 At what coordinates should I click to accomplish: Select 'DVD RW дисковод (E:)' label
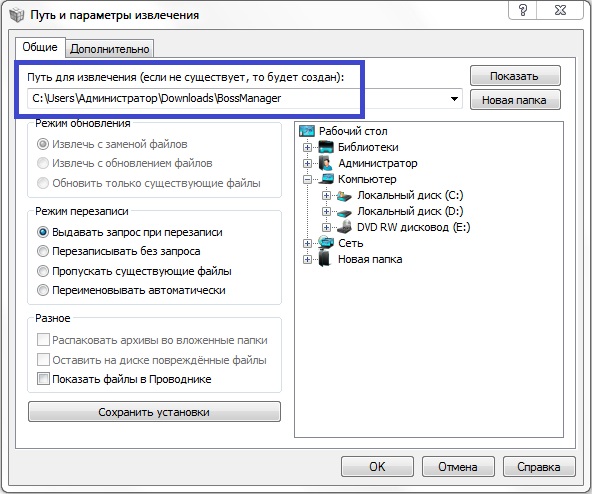tap(413, 227)
